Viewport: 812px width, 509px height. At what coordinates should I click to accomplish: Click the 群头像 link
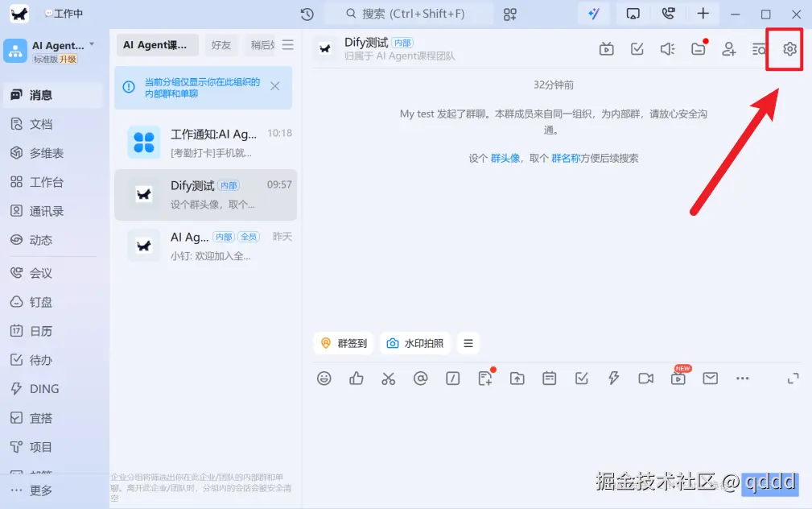tap(505, 158)
